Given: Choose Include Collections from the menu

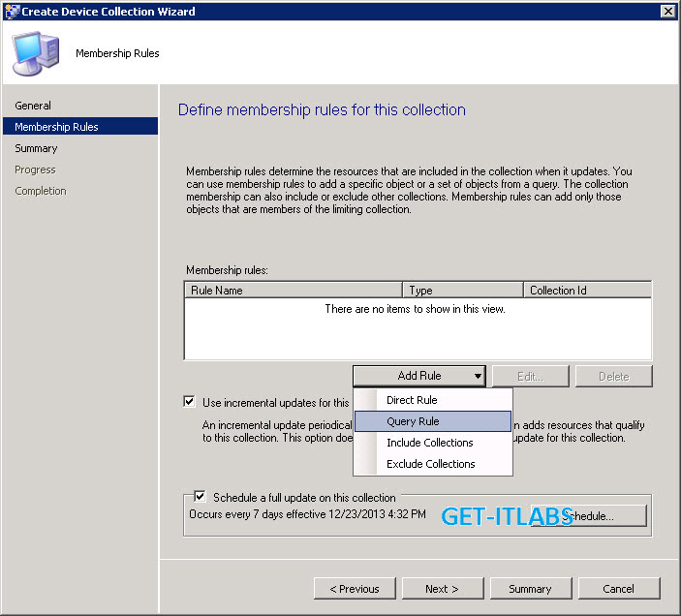Looking at the screenshot, I should pos(433,443).
